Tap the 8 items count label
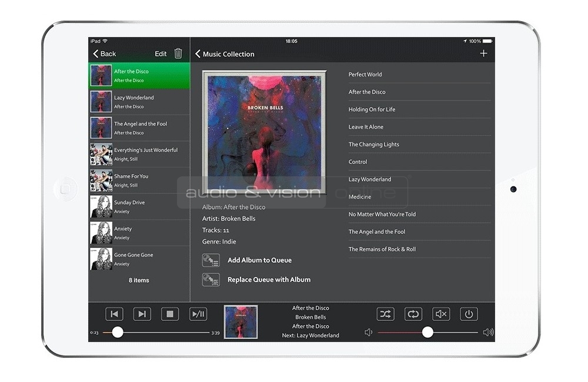 coord(139,280)
